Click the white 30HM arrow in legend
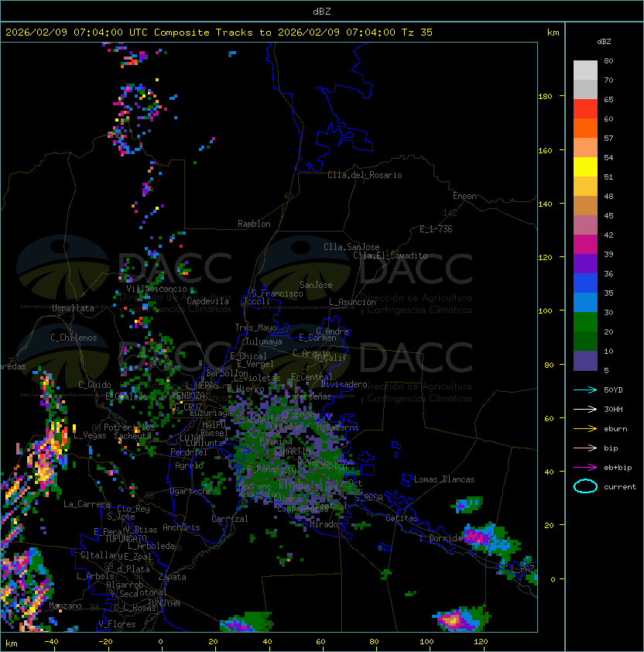Screen dimensions: 644x652 [x=585, y=410]
